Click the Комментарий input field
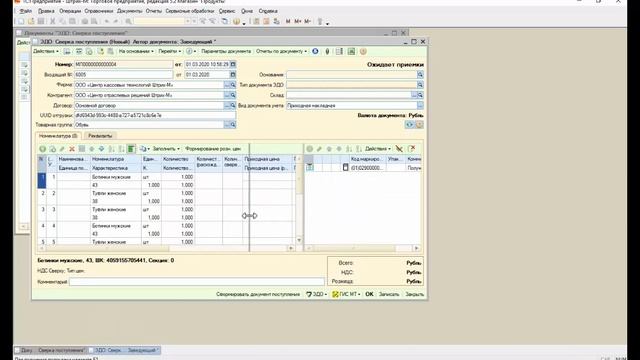Screen dimensions: 640x360 [197, 282]
